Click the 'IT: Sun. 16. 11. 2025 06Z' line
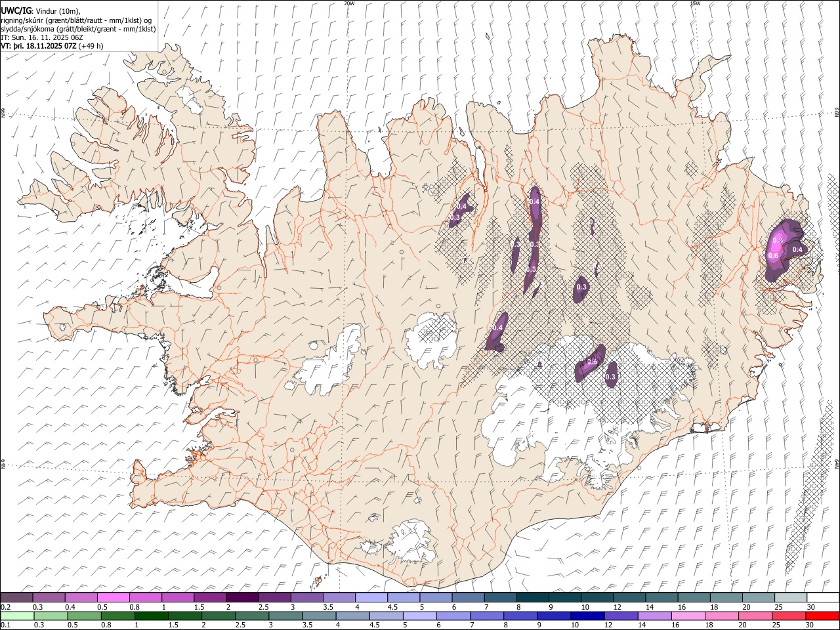840x630 pixels. [x=42, y=37]
